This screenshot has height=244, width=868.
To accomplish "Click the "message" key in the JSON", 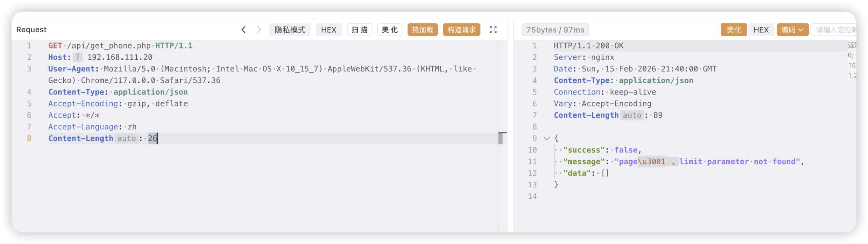I will pos(584,162).
